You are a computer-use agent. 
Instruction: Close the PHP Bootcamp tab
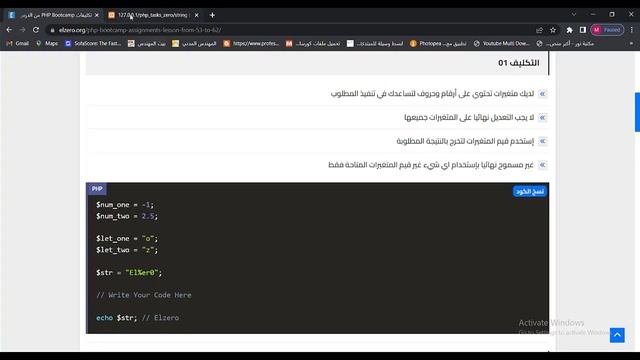click(x=97, y=15)
